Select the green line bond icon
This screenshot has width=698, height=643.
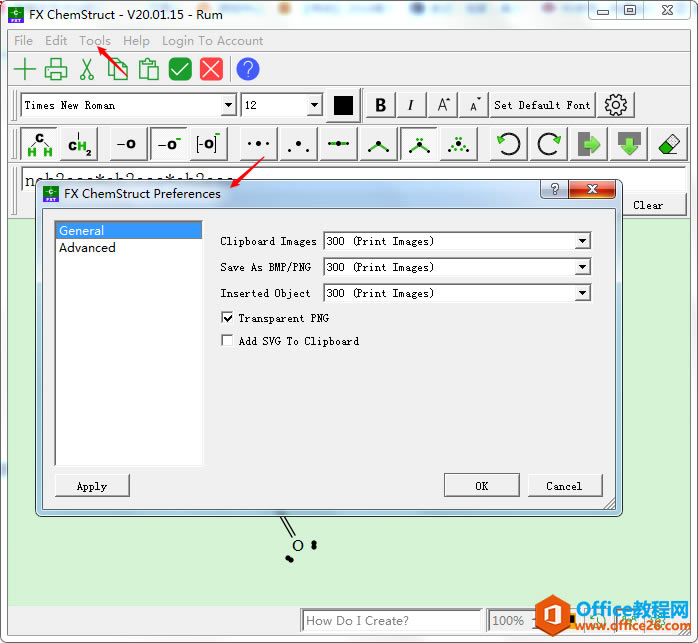click(338, 144)
